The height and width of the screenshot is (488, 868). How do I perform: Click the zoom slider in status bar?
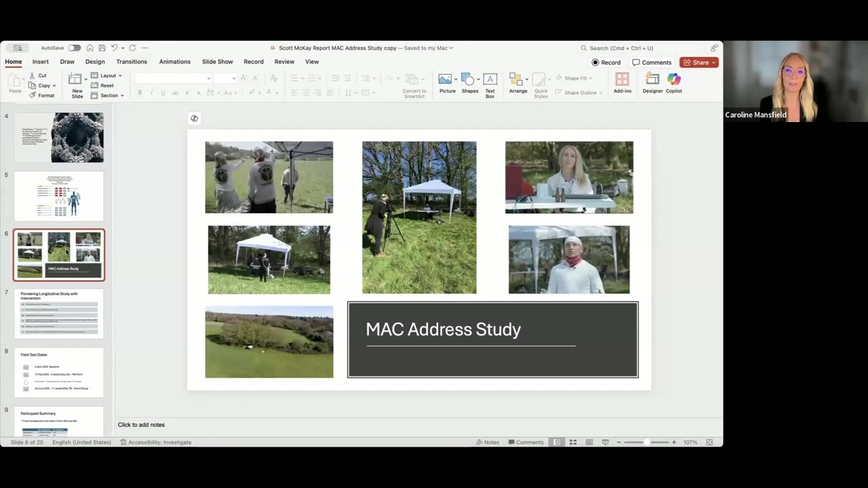pyautogui.click(x=646, y=442)
